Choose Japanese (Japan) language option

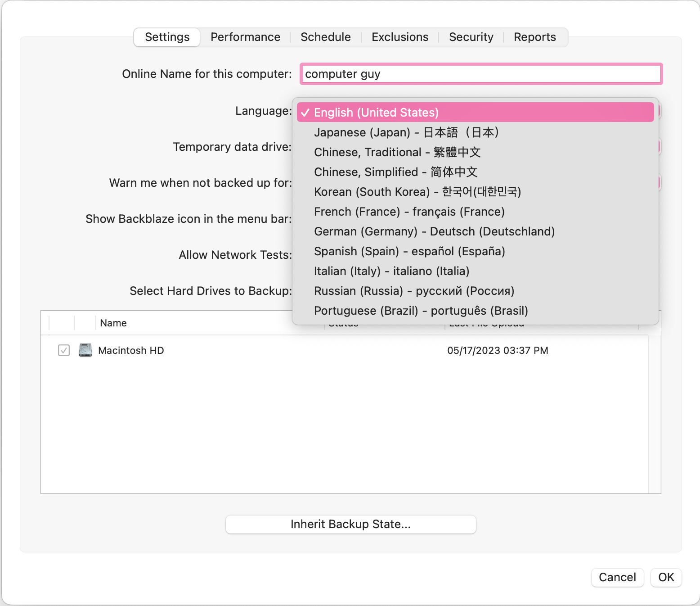pos(476,132)
